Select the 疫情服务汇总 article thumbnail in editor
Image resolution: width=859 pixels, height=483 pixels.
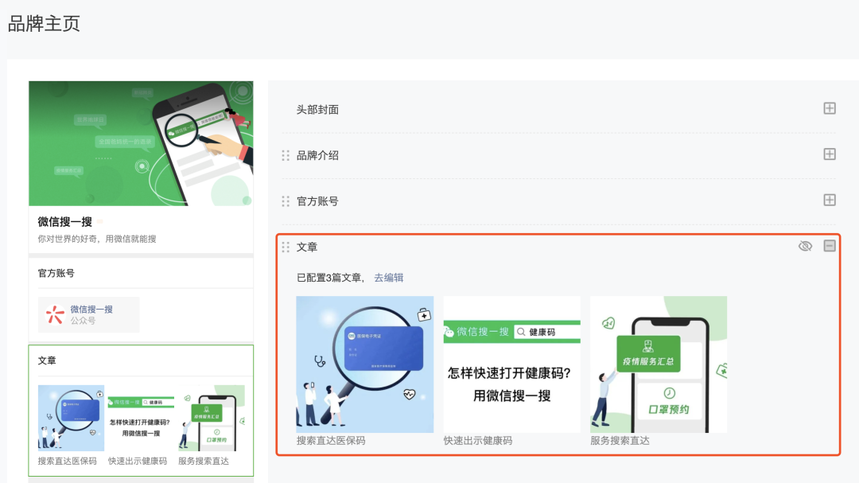tap(658, 364)
